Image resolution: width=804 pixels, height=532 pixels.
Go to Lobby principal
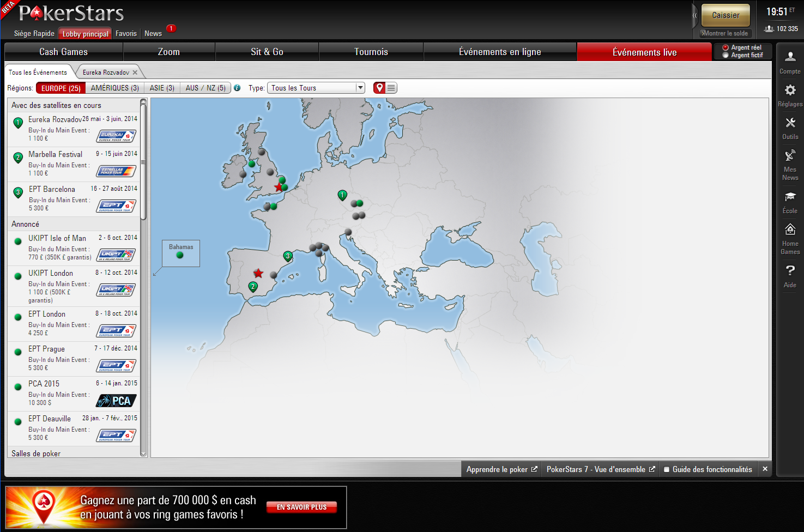click(85, 33)
